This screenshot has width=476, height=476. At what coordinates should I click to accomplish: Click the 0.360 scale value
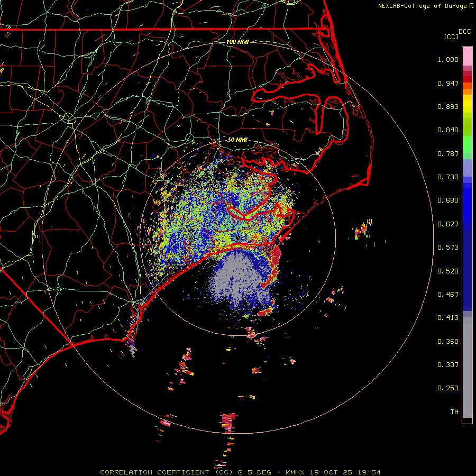pos(448,342)
